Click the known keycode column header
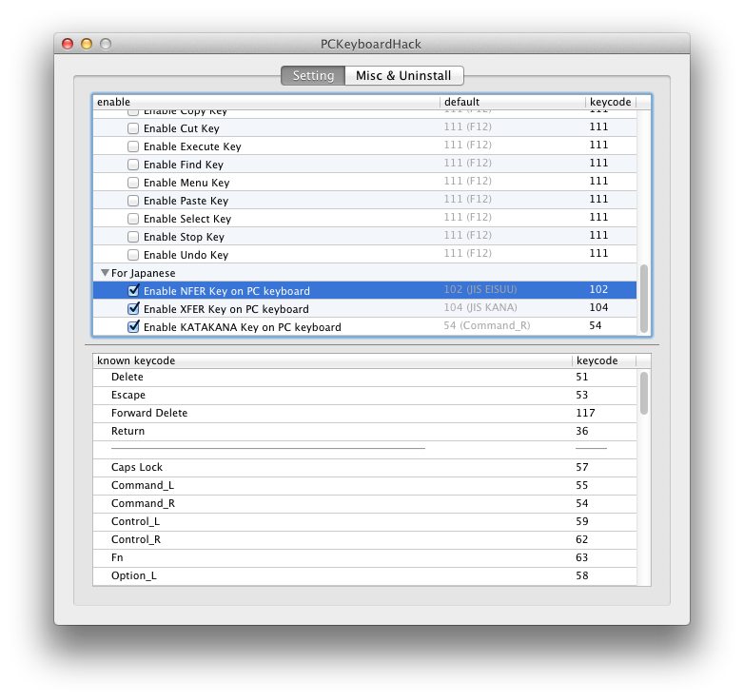 point(333,360)
